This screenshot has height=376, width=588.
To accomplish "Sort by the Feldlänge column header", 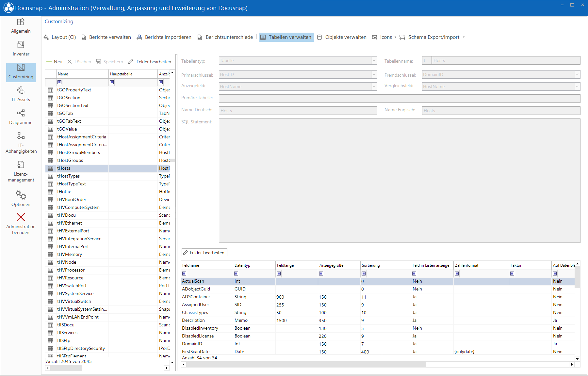I will (297, 265).
